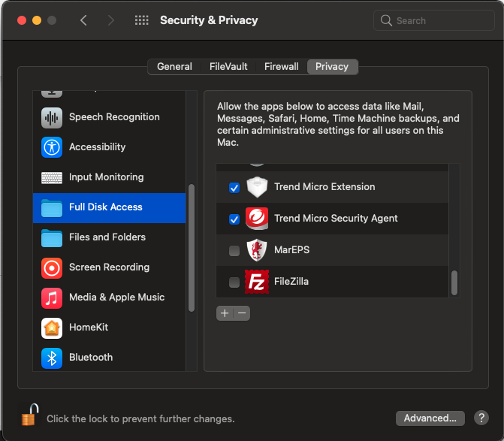Viewport: 504px width, 441px height.
Task: Select Files and Folders category
Action: (109, 238)
